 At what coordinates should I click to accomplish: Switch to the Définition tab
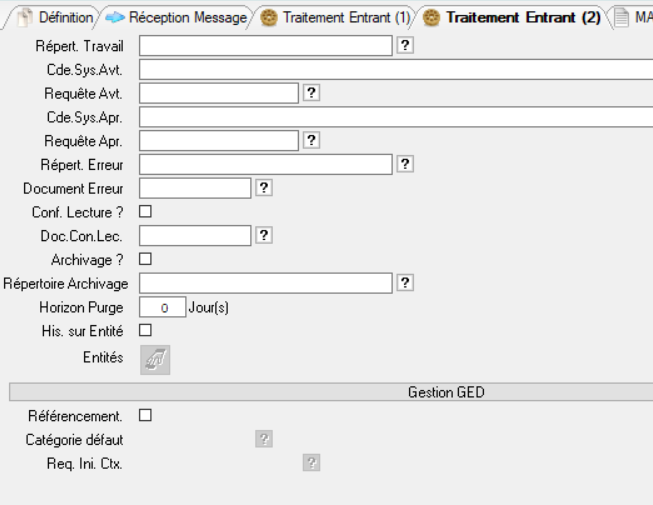pos(56,18)
